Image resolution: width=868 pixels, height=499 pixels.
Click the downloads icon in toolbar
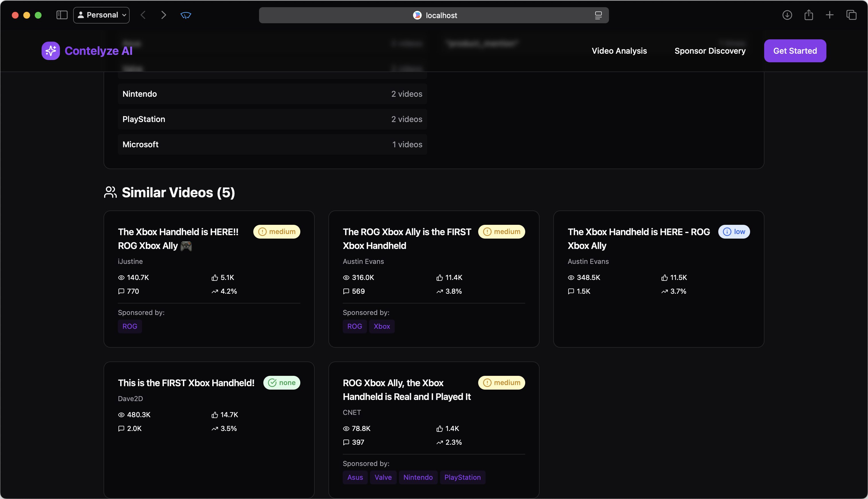(787, 15)
